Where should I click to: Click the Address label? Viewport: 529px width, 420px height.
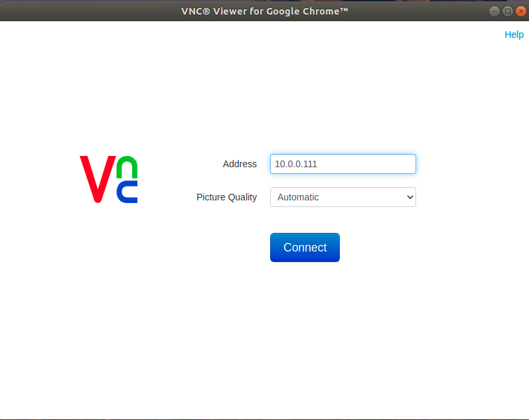pyautogui.click(x=240, y=164)
